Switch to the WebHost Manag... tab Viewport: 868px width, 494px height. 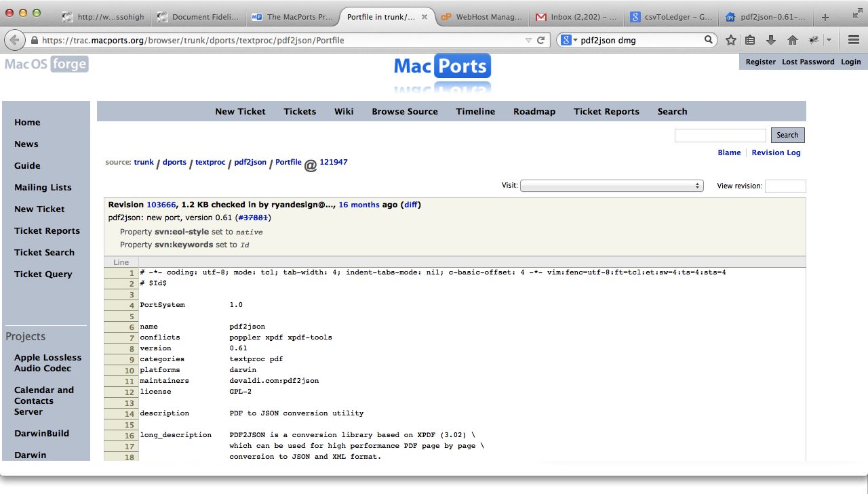click(482, 18)
